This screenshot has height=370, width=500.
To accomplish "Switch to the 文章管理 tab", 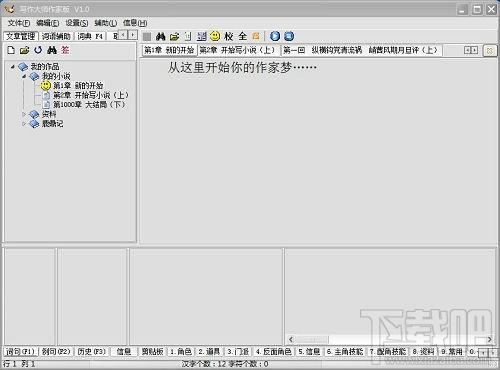I will point(21,36).
